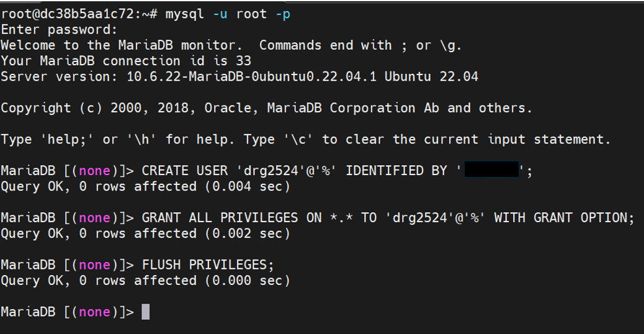644x334 pixels.
Task: Click the Server version 10.6.22-MariaDB line
Action: (239, 77)
